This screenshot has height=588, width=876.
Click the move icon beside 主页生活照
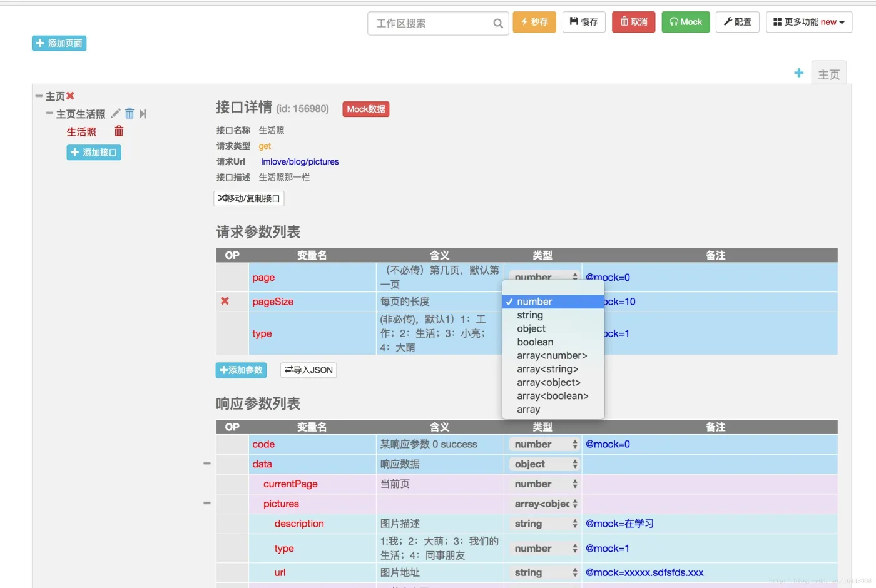[143, 114]
